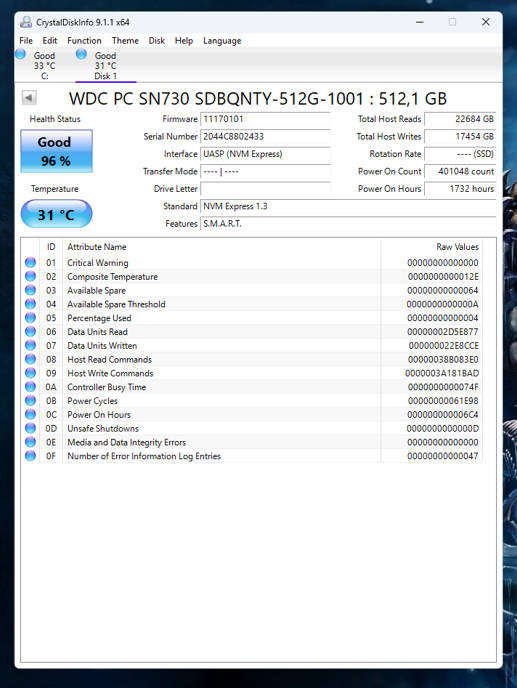
Task: Click raw value 00000002D5E877
Action: coord(442,332)
